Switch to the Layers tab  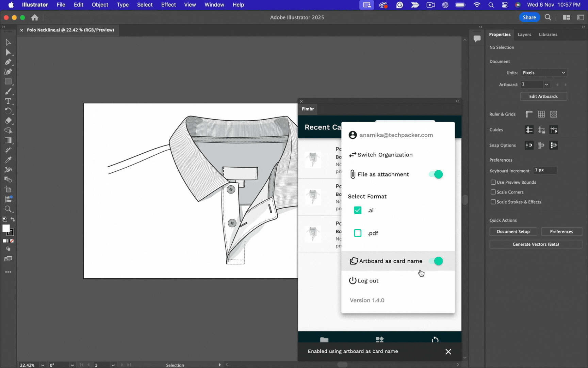tap(524, 34)
